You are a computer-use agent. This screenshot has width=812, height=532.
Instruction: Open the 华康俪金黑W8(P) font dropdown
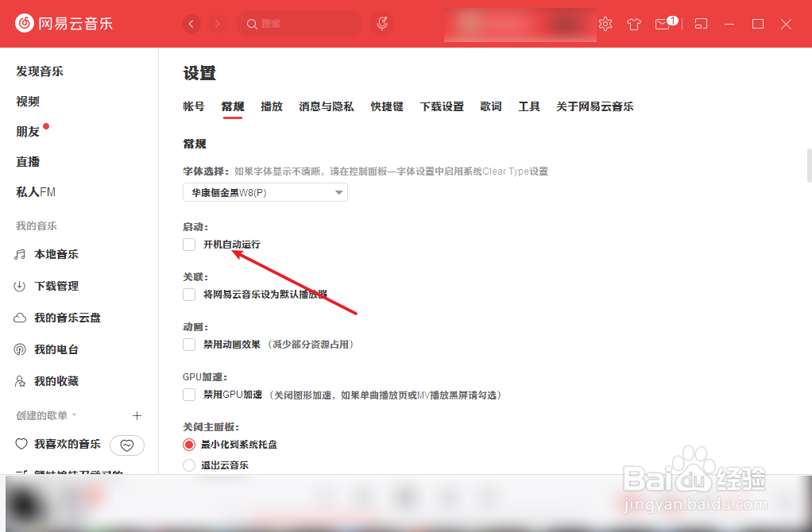(265, 191)
